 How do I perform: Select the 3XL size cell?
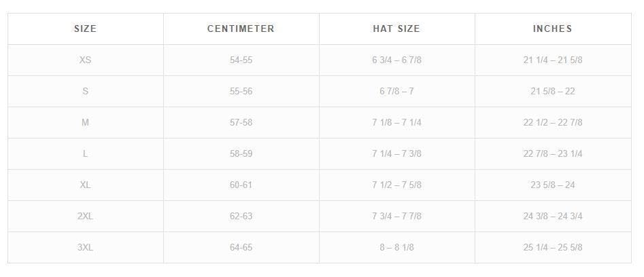(x=85, y=247)
